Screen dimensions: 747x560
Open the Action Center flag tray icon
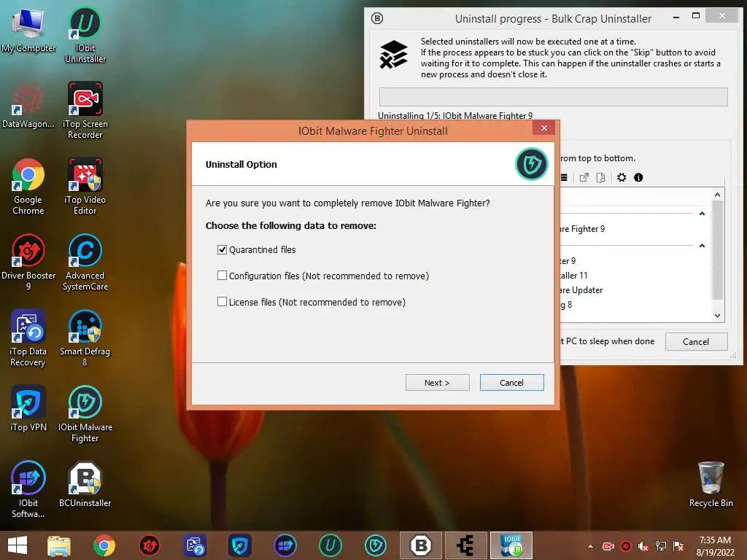point(678,546)
